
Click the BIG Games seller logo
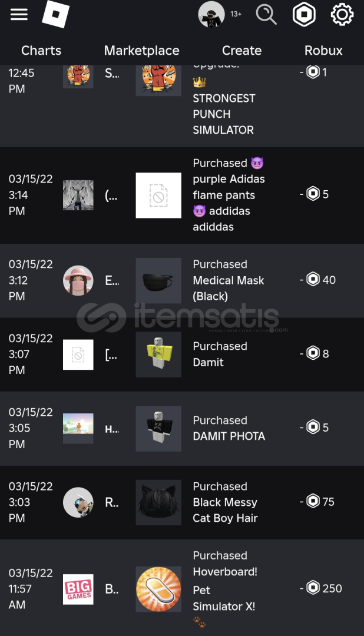click(x=78, y=589)
